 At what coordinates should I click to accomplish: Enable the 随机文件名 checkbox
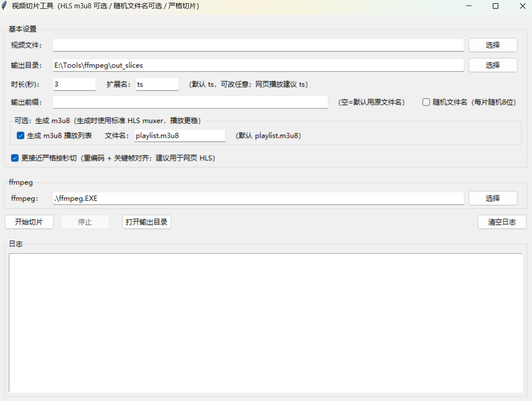click(x=426, y=102)
